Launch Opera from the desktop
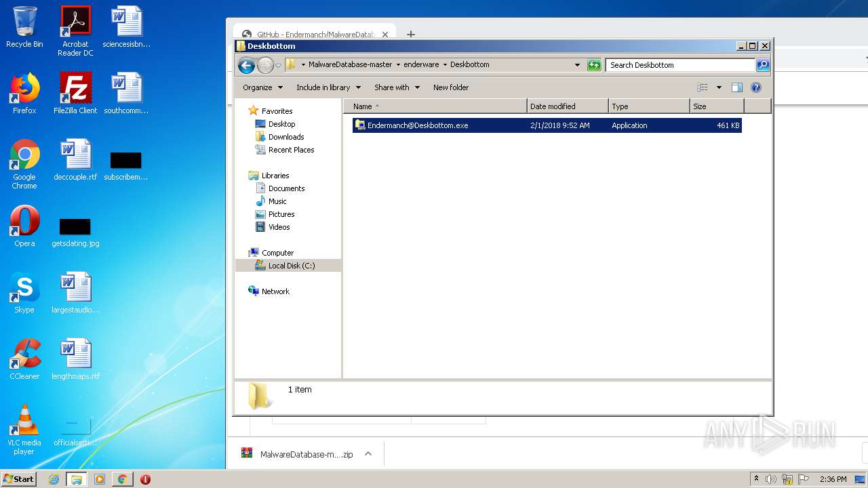The image size is (868, 488). (24, 226)
